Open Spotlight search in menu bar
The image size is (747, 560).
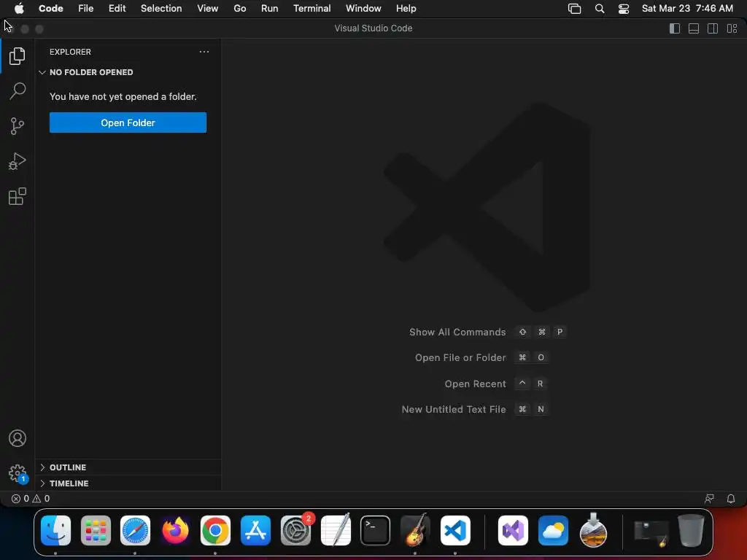pyautogui.click(x=600, y=9)
